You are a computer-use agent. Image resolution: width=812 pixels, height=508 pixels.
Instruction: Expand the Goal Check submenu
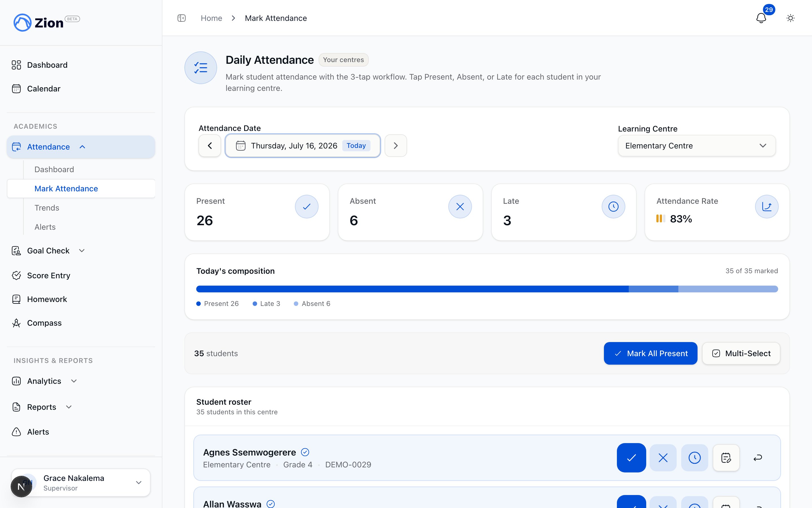[82, 251]
